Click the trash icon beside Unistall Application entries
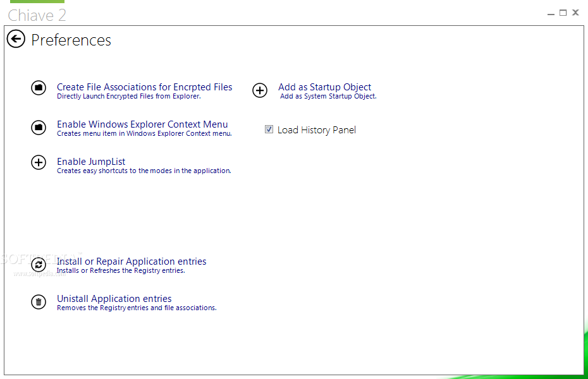This screenshot has height=379, width=588. tap(38, 302)
